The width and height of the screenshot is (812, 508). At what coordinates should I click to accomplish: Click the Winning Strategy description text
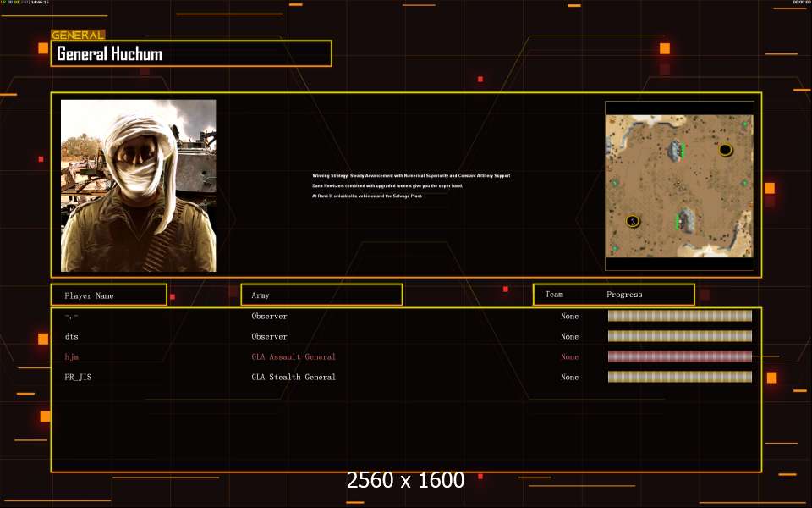coord(411,176)
